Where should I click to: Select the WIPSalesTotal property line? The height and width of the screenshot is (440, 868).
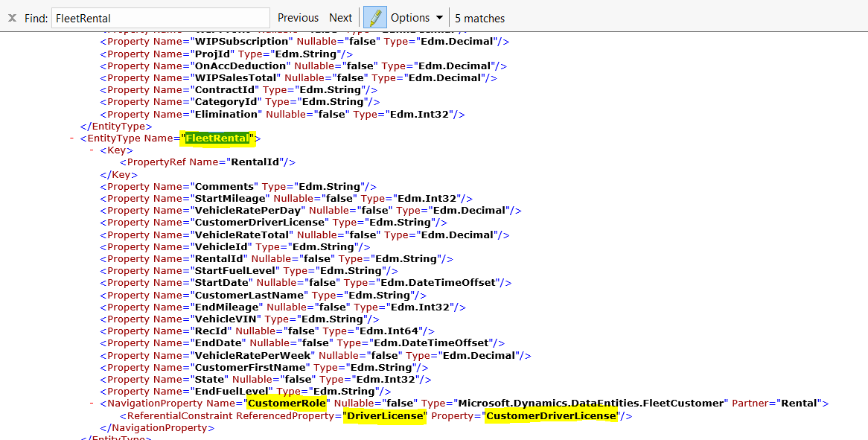tap(298, 78)
